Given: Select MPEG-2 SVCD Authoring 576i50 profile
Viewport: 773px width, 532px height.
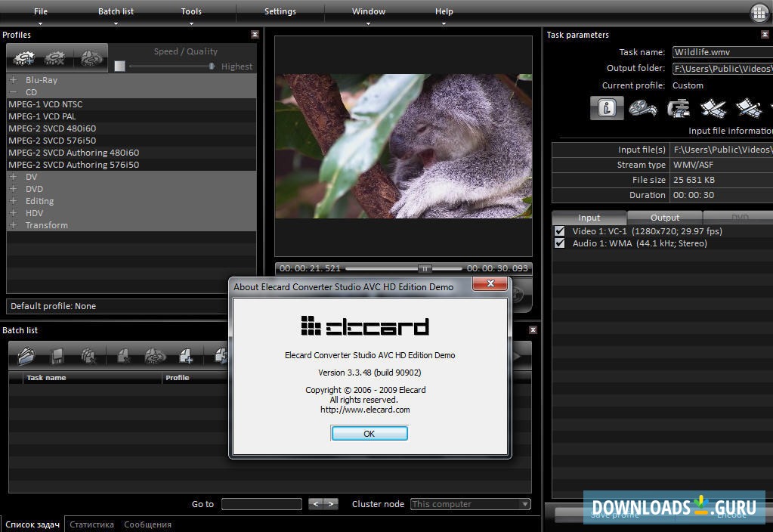Looking at the screenshot, I should pos(131,165).
